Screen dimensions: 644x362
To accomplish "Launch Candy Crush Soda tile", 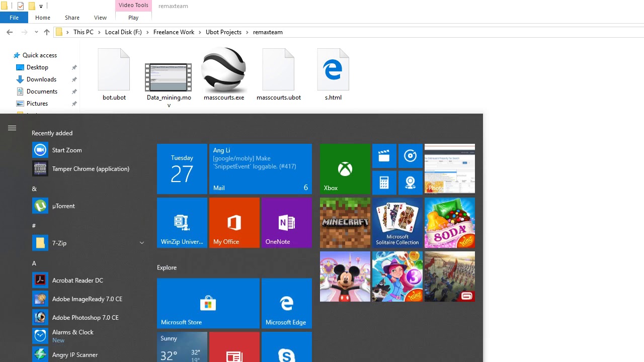I will 449,223.
